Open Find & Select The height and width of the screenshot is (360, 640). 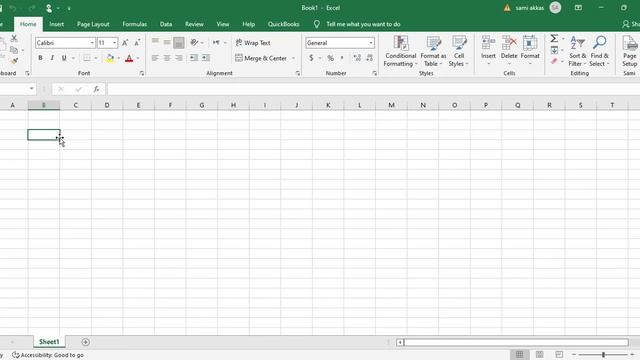click(599, 51)
